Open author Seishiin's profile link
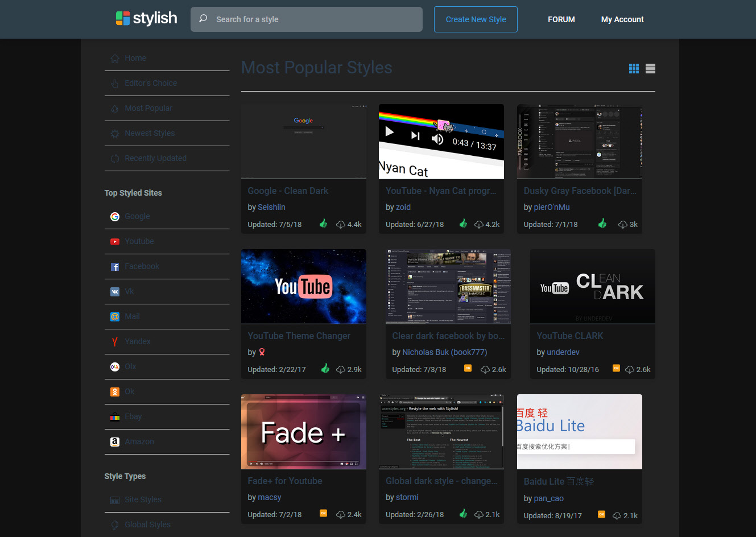 pos(271,207)
